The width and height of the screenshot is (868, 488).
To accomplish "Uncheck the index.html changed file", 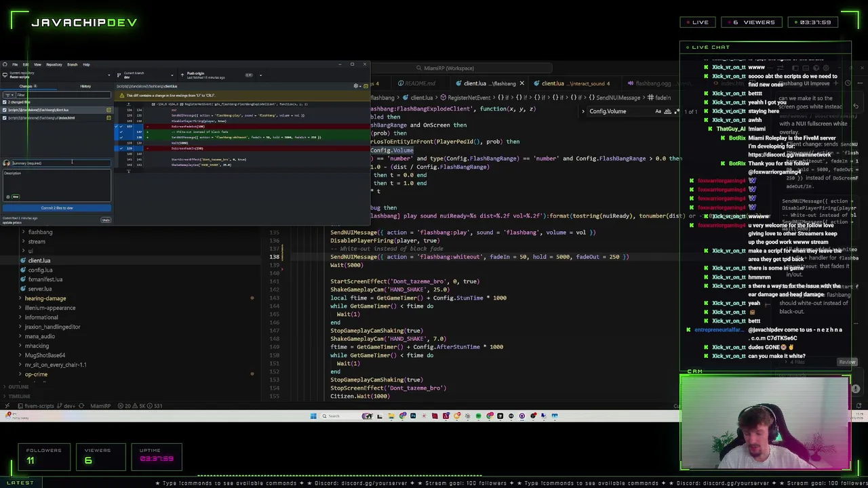I will click(5, 118).
